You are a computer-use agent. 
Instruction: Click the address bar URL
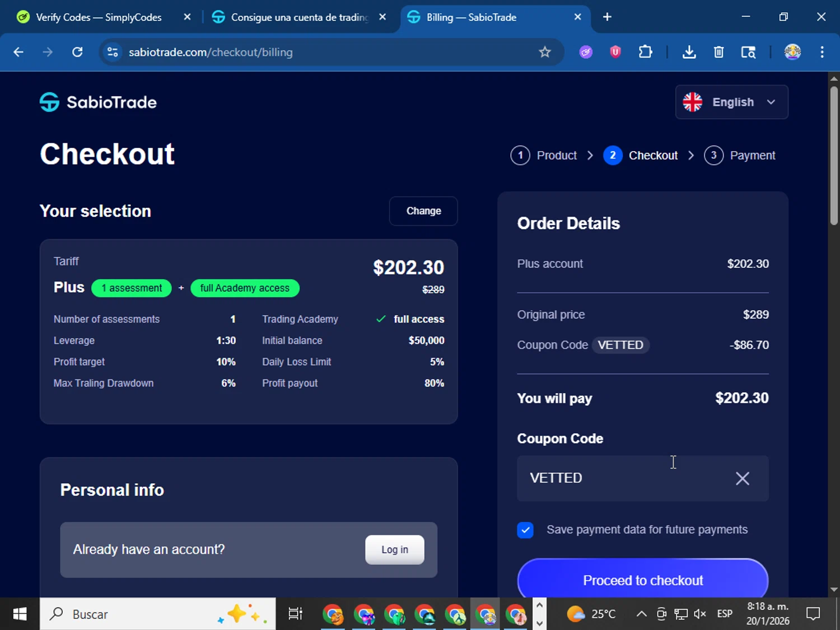211,52
